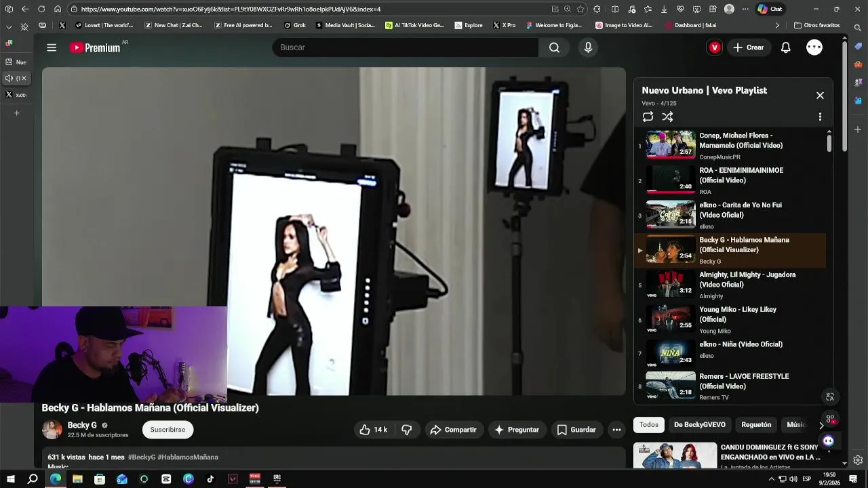Open the Grok bookmark
The height and width of the screenshot is (488, 868).
click(x=295, y=26)
